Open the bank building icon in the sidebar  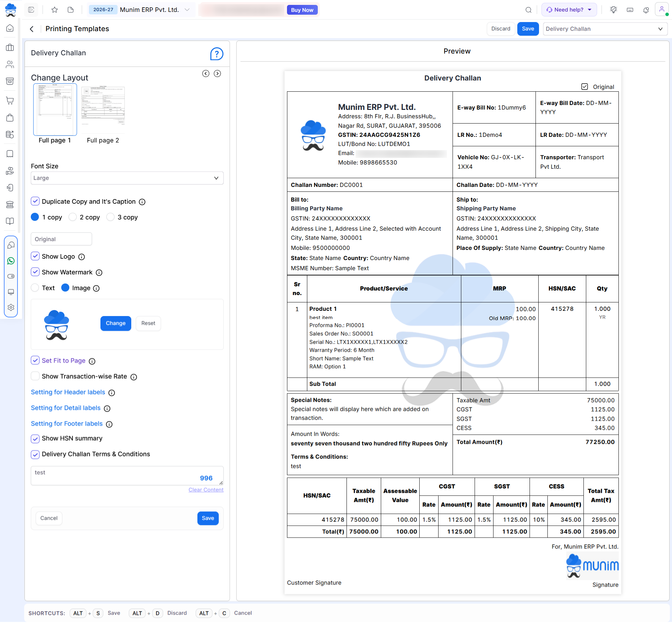pos(10,204)
